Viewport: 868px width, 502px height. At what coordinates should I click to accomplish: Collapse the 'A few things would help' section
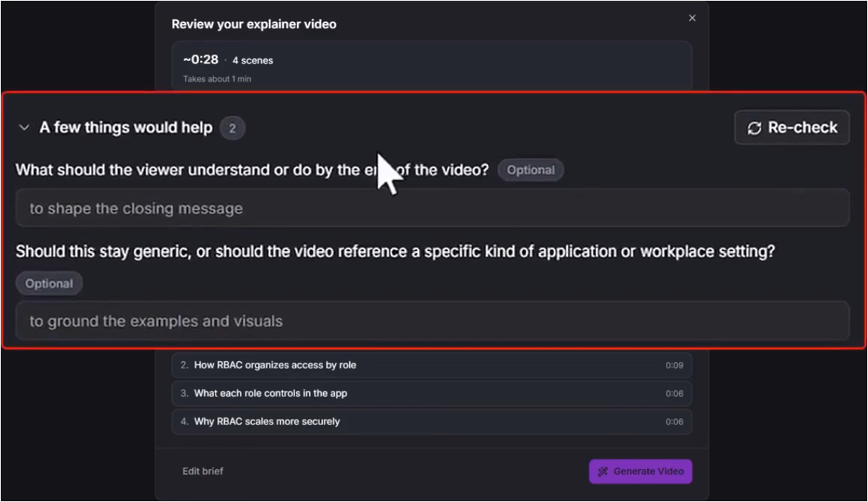tap(24, 128)
